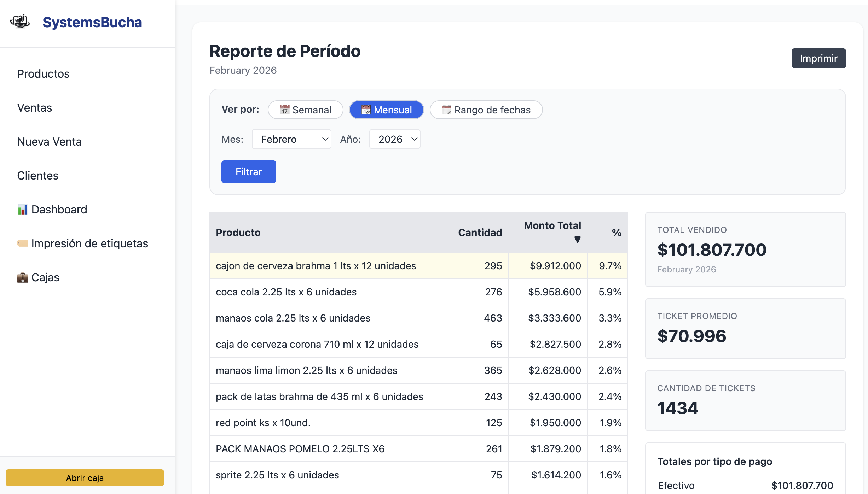Select the coca cola 2.25 lts row
Image resolution: width=868 pixels, height=494 pixels.
click(x=419, y=292)
